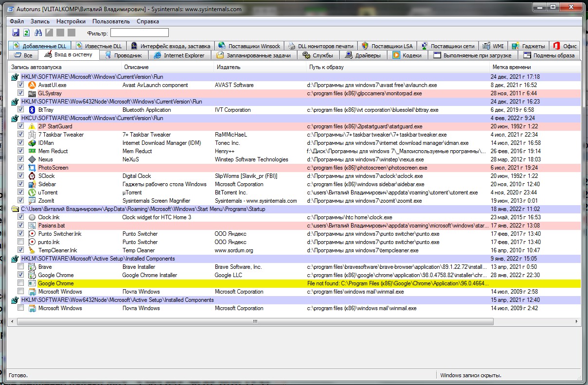
Task: Open the Справка menu
Action: (x=148, y=21)
